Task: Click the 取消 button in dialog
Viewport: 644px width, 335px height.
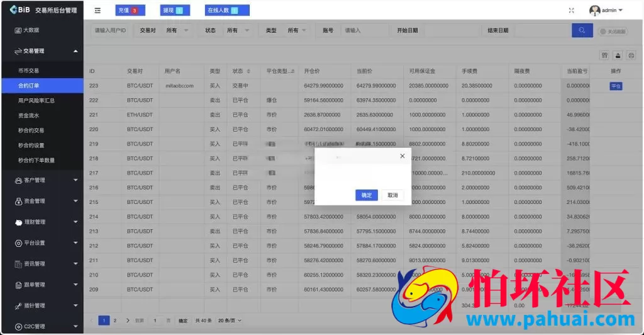Action: pyautogui.click(x=392, y=195)
